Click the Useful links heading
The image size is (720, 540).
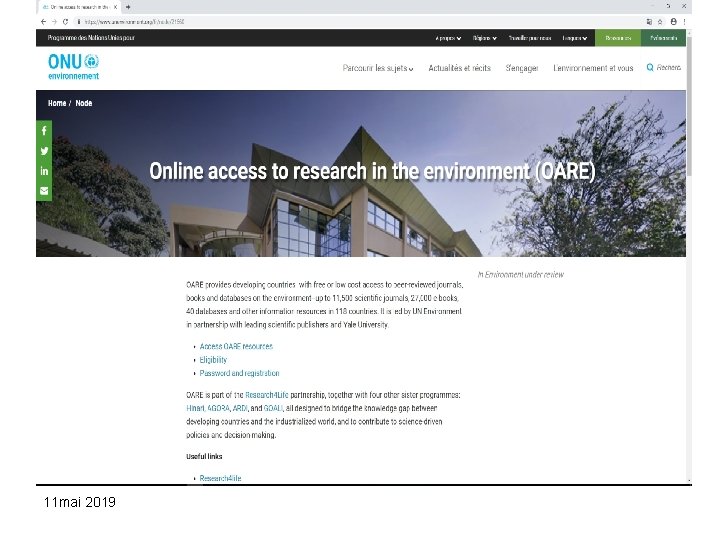(204, 456)
